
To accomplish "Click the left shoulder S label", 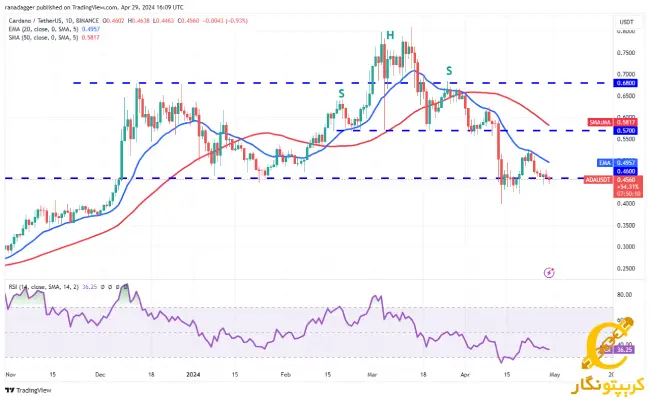I will tap(341, 94).
